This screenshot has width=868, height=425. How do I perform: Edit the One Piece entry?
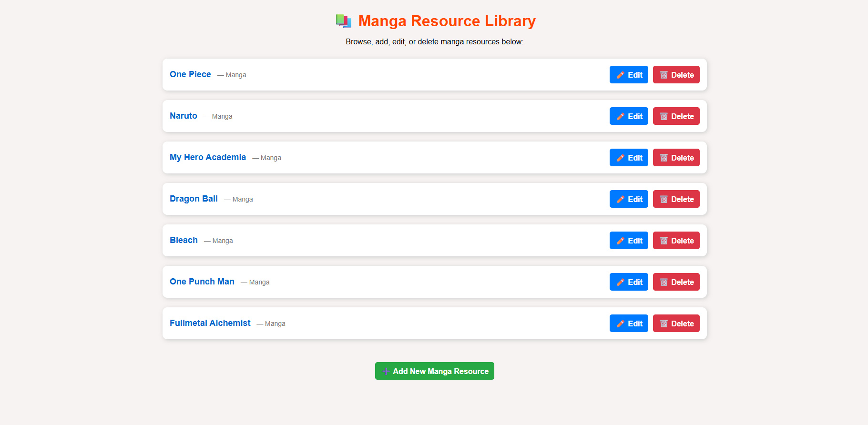click(x=629, y=75)
